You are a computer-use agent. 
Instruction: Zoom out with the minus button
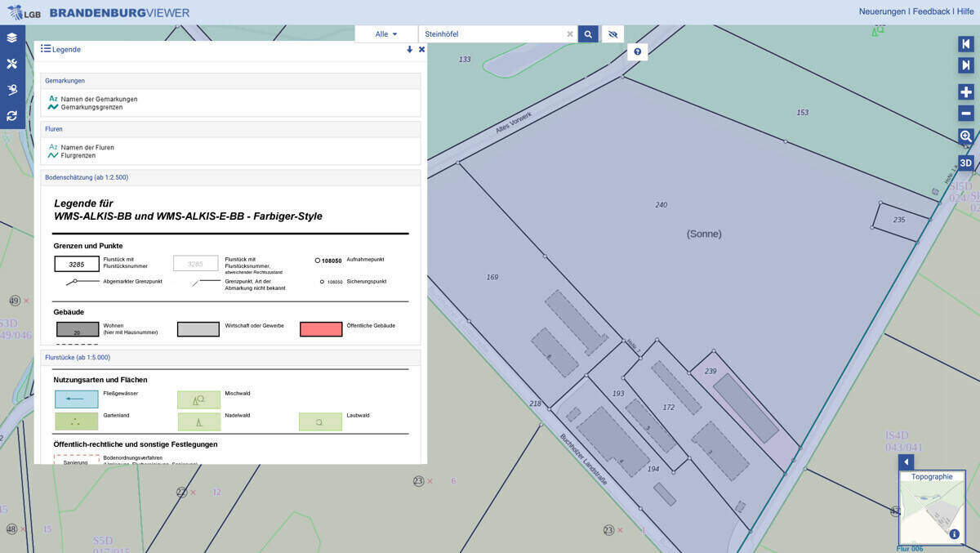coord(965,114)
